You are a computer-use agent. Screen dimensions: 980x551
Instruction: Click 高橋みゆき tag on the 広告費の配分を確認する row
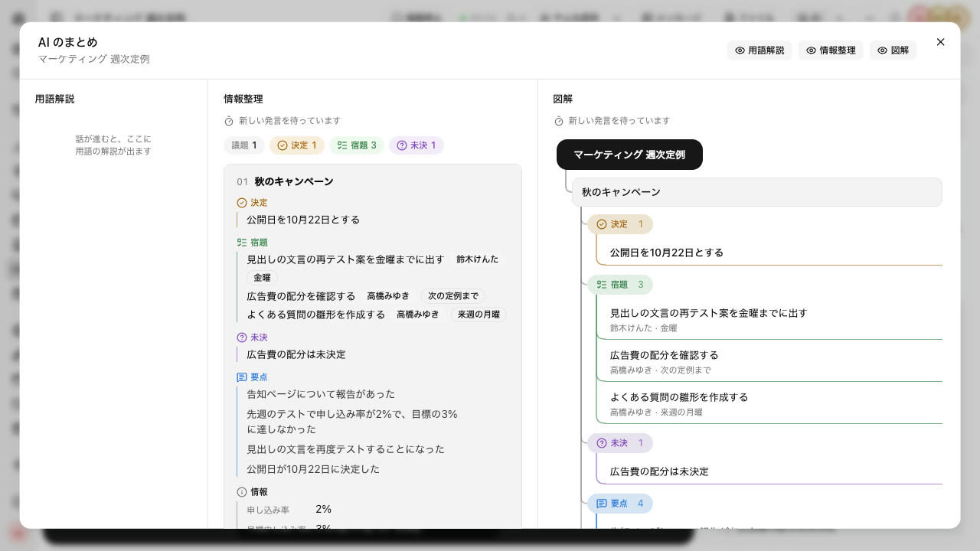[x=388, y=296]
